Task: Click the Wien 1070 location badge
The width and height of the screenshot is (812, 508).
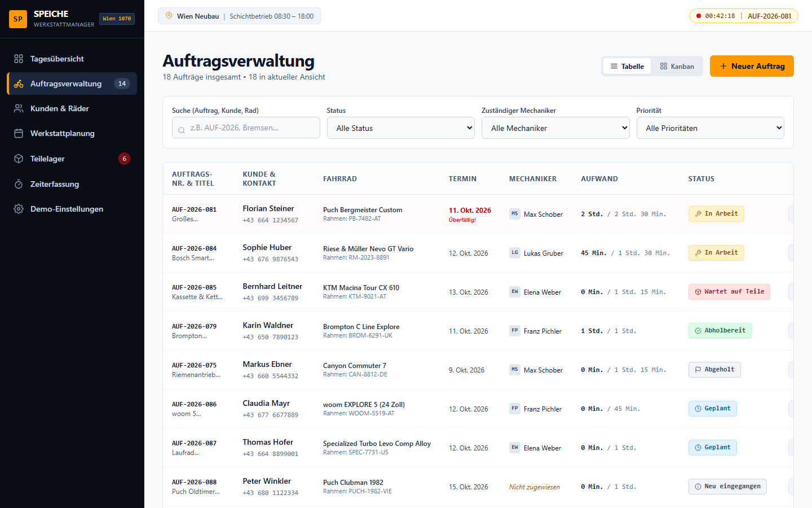Action: (x=117, y=19)
